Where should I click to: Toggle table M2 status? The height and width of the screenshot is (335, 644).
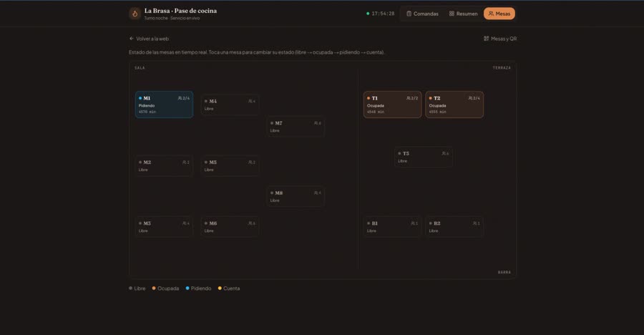(x=164, y=165)
